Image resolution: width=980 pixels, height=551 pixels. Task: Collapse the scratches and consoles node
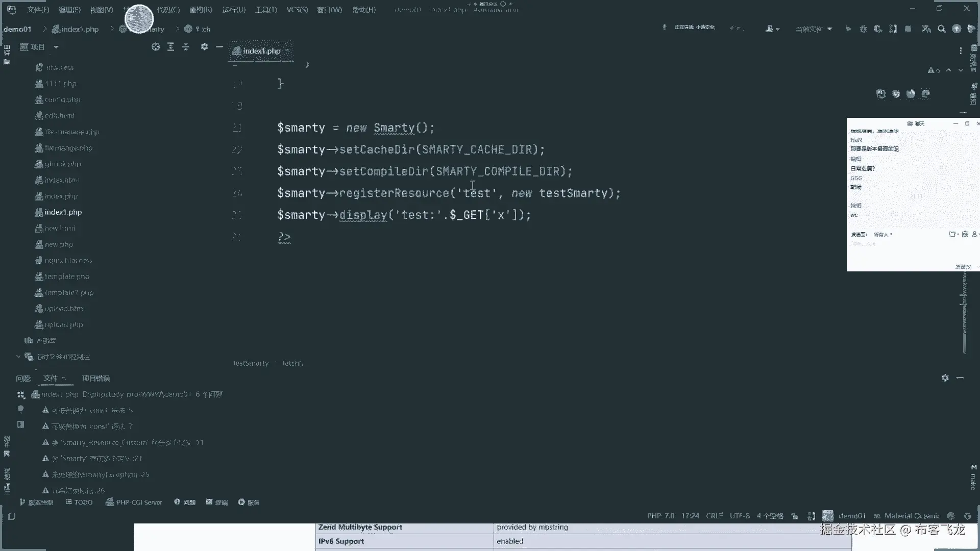pos(18,357)
